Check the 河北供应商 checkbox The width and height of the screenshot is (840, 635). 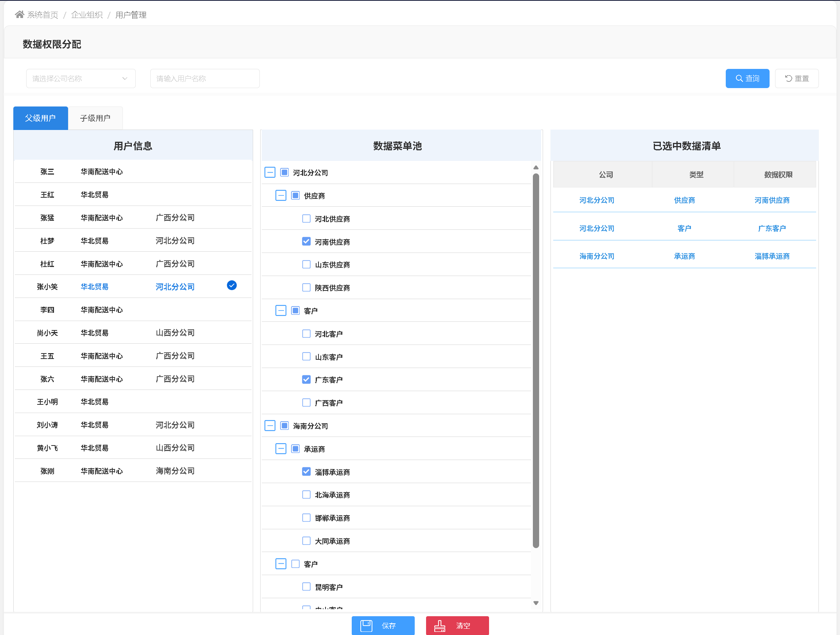pyautogui.click(x=306, y=218)
